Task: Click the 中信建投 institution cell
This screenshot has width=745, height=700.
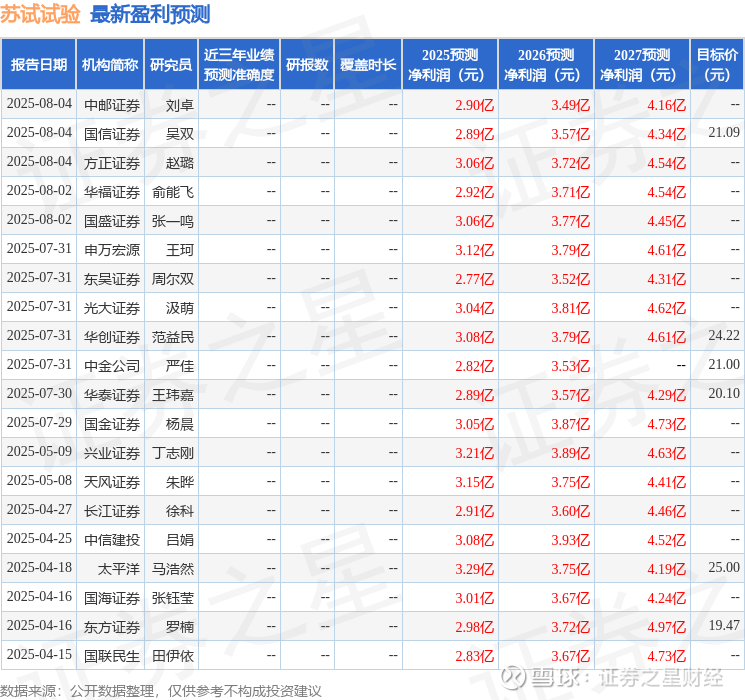Action: 112,540
